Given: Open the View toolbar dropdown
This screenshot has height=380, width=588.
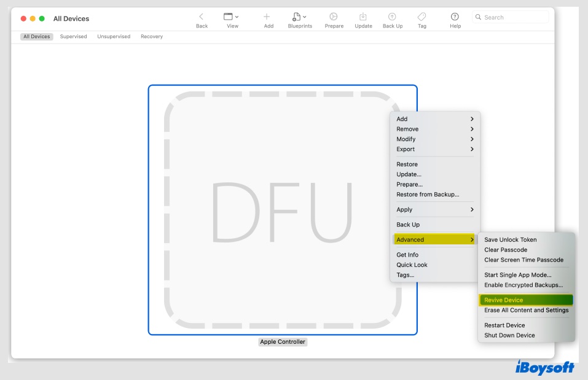Looking at the screenshot, I should pos(232,17).
